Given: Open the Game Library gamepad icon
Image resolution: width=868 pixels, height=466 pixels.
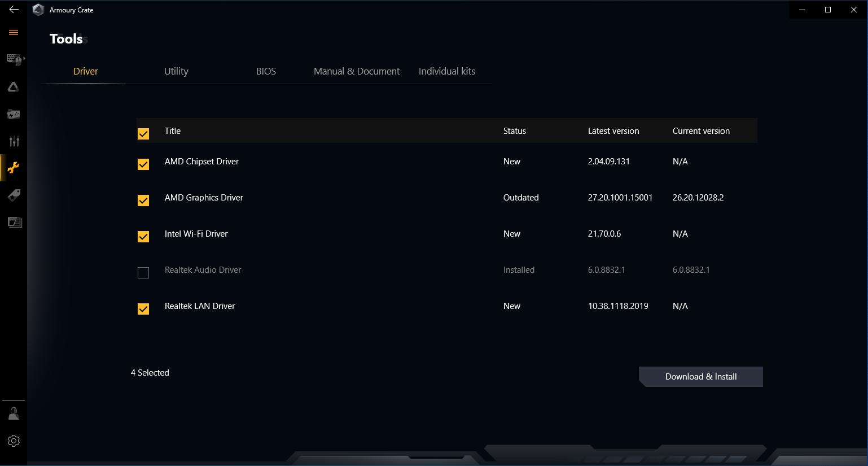Looking at the screenshot, I should click(x=14, y=114).
